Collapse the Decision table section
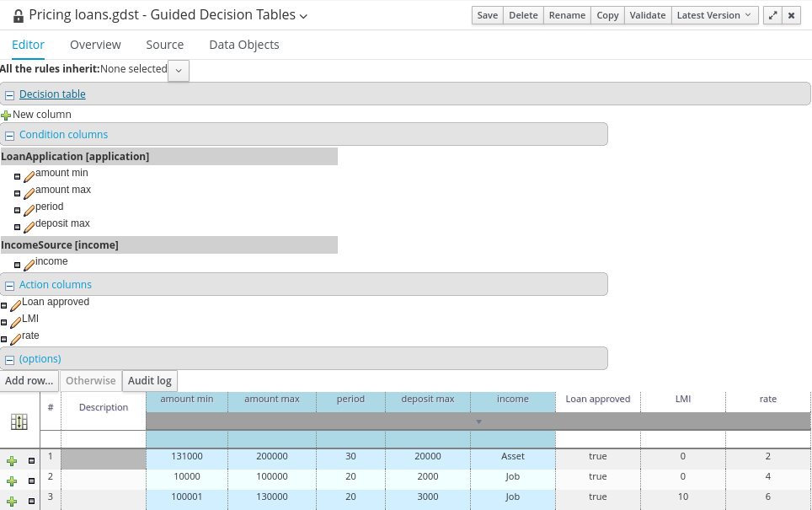Image resolution: width=812 pixels, height=510 pixels. pos(9,95)
